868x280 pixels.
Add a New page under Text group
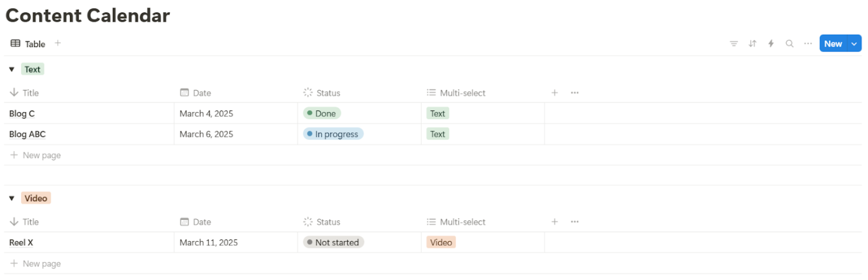[x=41, y=155]
